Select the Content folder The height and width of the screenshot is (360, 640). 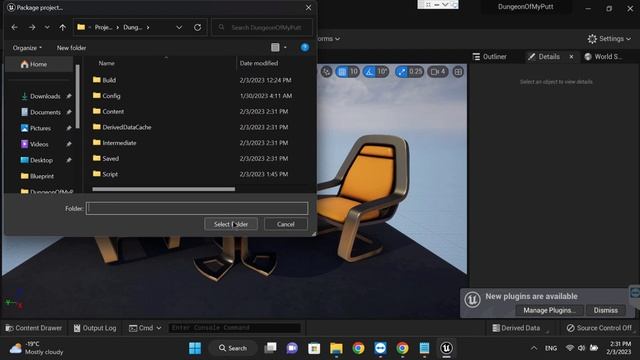point(113,111)
